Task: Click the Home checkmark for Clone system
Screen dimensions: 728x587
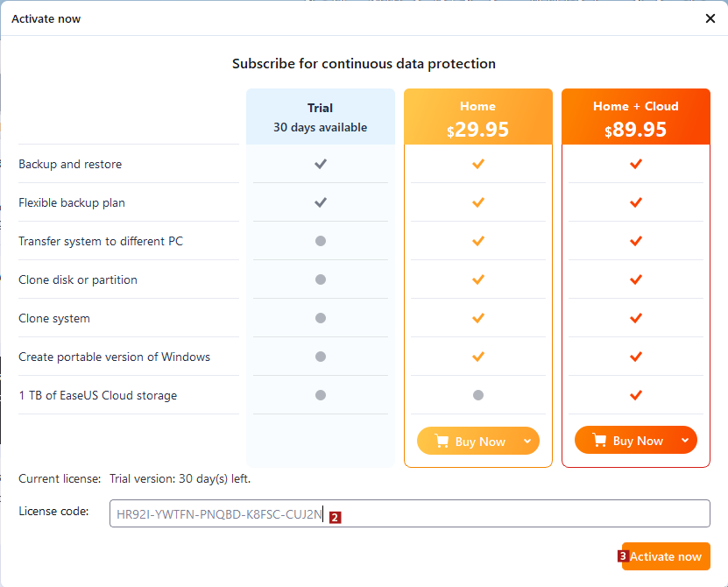Action: (x=478, y=318)
